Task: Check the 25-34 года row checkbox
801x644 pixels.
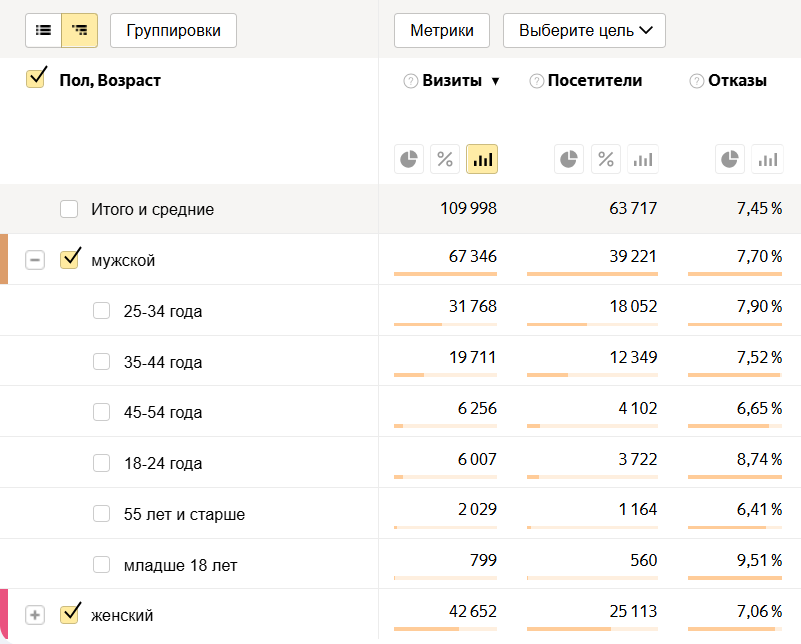Action: [101, 311]
